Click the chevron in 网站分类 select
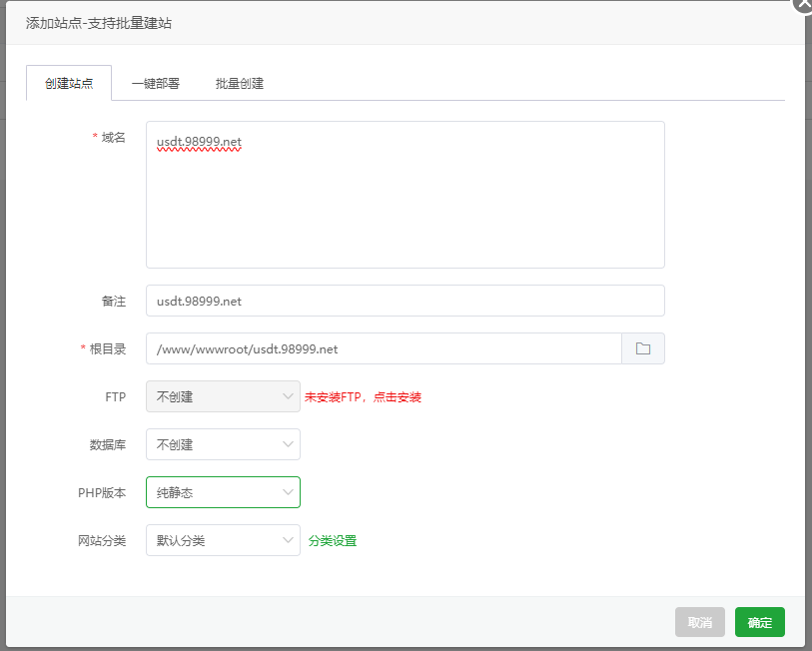 (288, 540)
